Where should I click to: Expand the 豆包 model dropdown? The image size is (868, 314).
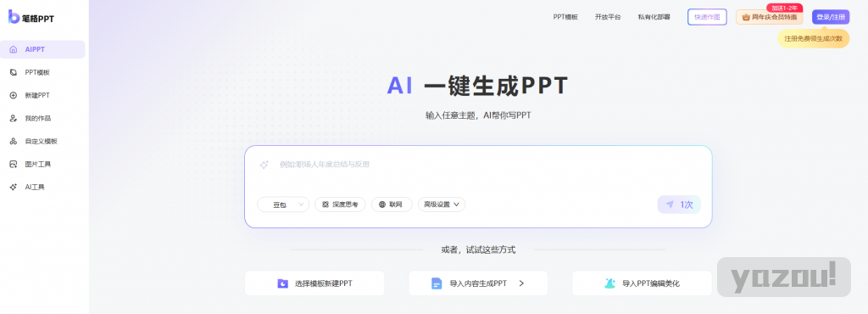point(283,205)
